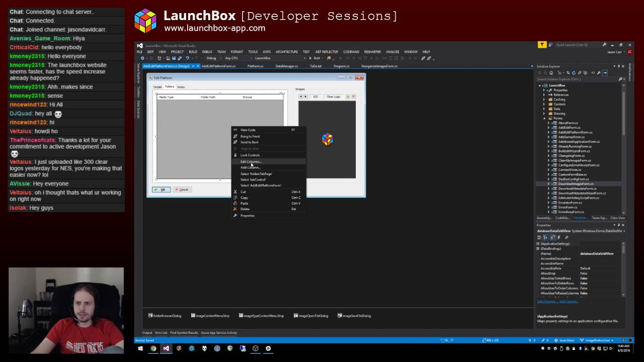Screen dimensions: 644x362
Task: Open the Error List tab at the bottom
Action: pos(161,332)
